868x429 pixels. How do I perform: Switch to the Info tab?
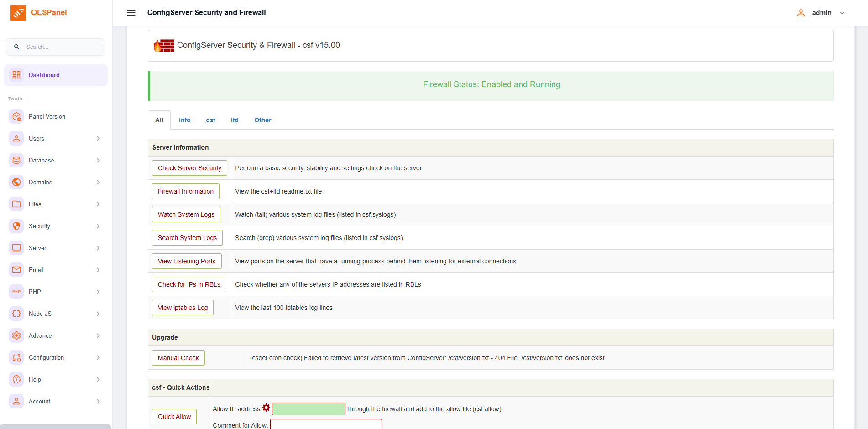click(x=185, y=120)
